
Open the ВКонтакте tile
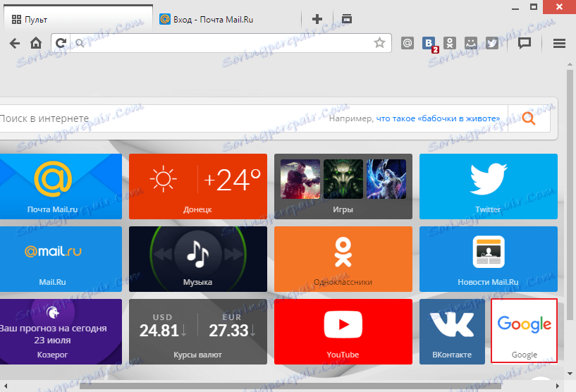point(452,331)
